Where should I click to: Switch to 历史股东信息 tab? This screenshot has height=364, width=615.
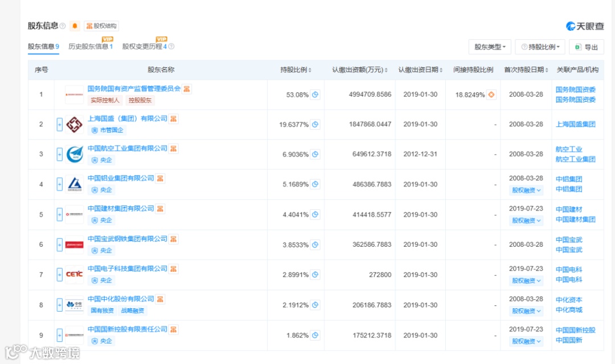coord(91,46)
